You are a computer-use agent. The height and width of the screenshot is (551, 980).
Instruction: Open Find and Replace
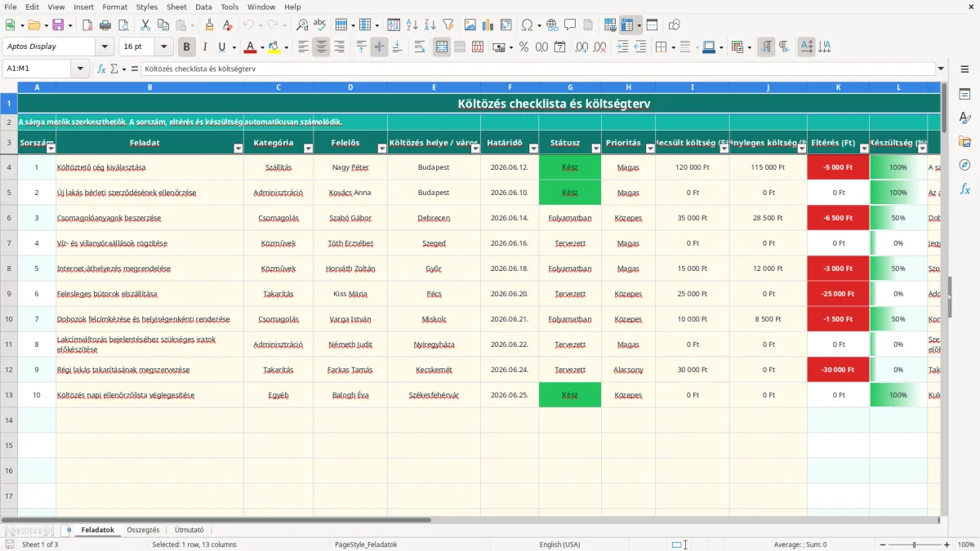coord(302,25)
